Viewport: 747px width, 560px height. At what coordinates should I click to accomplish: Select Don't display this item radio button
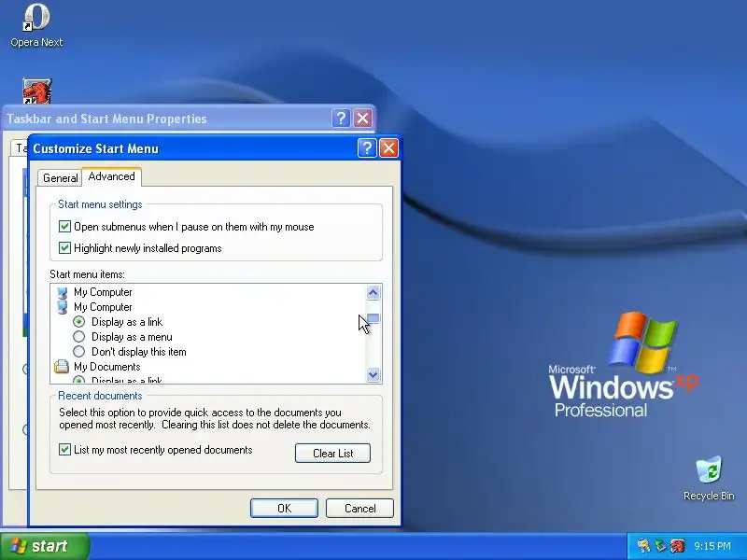(x=79, y=352)
